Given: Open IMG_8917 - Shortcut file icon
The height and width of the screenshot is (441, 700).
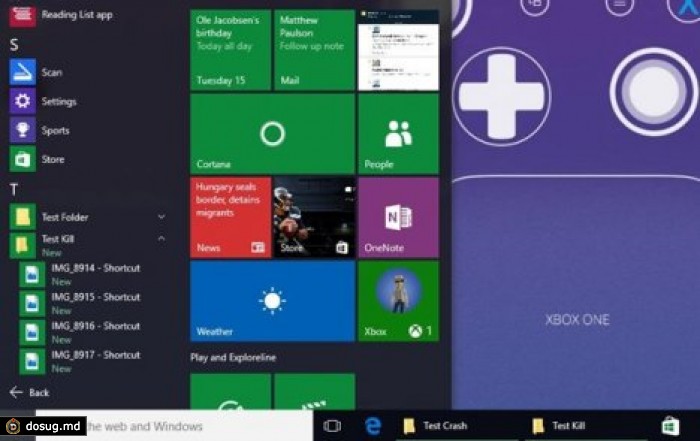Looking at the screenshot, I should [x=32, y=361].
